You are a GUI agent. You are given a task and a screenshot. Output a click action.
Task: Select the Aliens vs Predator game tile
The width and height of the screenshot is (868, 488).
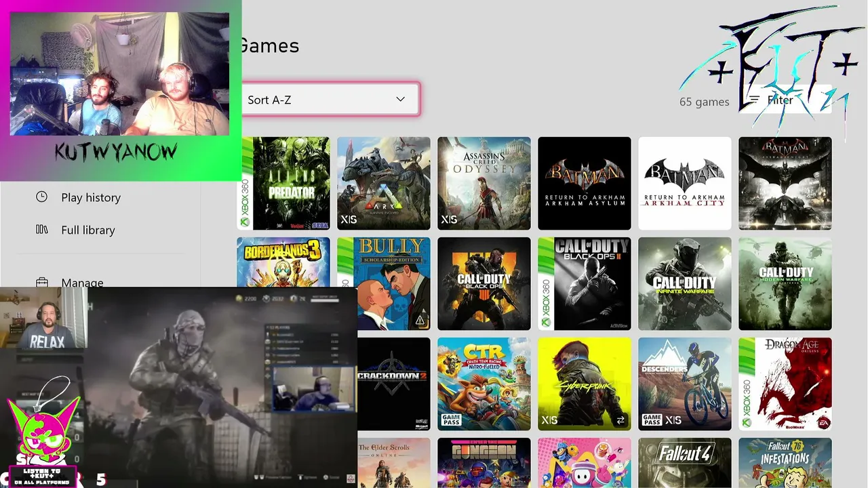click(283, 184)
